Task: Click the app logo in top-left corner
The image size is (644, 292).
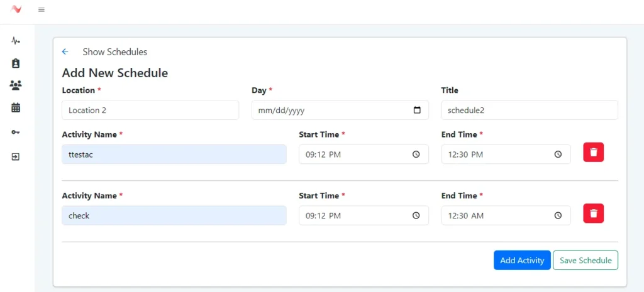Action: 16,9
